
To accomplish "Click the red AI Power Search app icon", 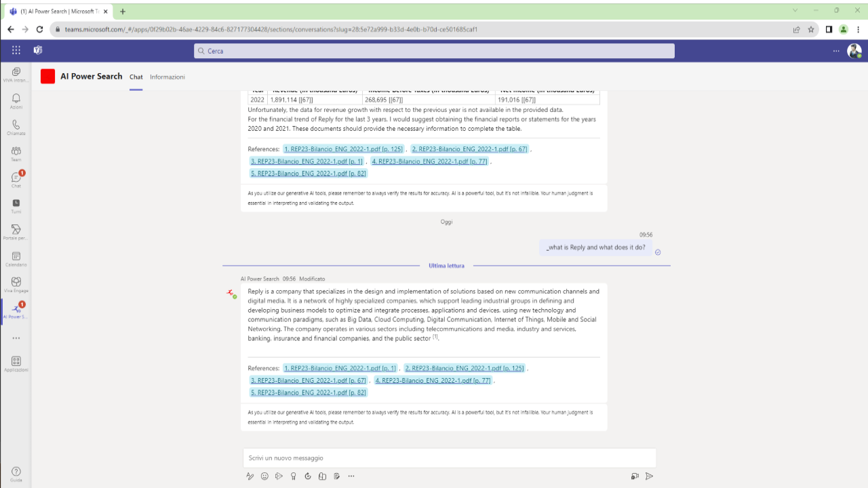I will (47, 77).
